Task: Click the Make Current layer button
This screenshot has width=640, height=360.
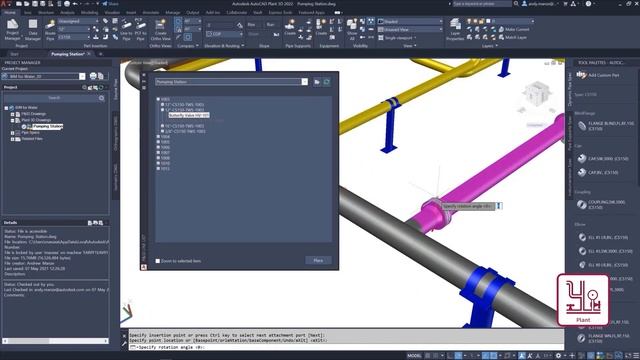Action: pyautogui.click(x=514, y=29)
